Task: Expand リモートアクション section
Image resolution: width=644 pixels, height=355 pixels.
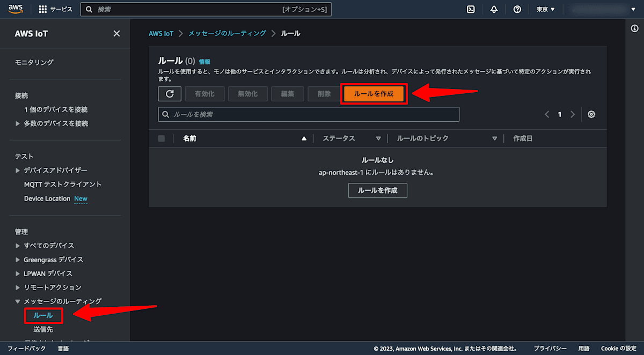Action: tap(18, 287)
